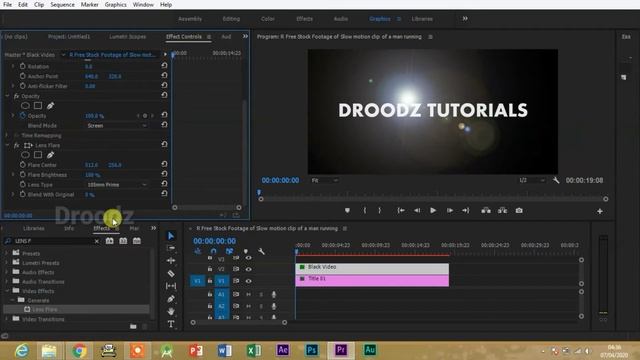Expand the Time Remapping section
Viewport: 640px width, 360px height.
click(x=7, y=135)
